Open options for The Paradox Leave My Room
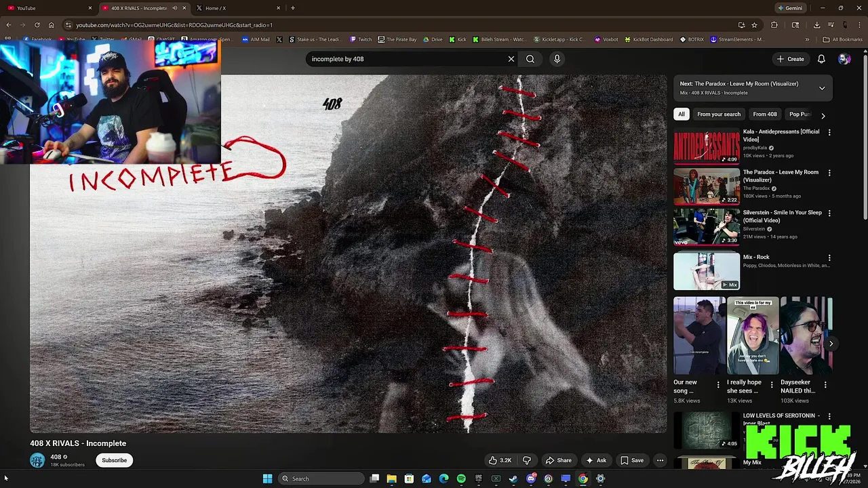Image resolution: width=868 pixels, height=488 pixels. [829, 174]
